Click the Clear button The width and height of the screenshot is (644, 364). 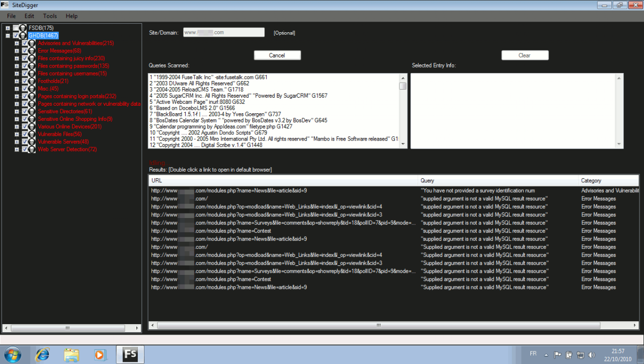(x=524, y=55)
